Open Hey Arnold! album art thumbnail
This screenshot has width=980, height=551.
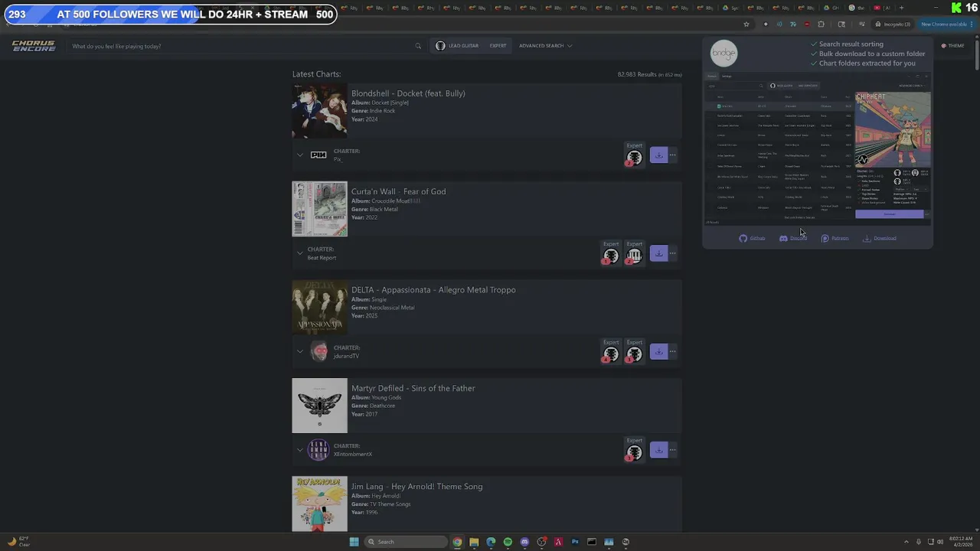coord(319,504)
